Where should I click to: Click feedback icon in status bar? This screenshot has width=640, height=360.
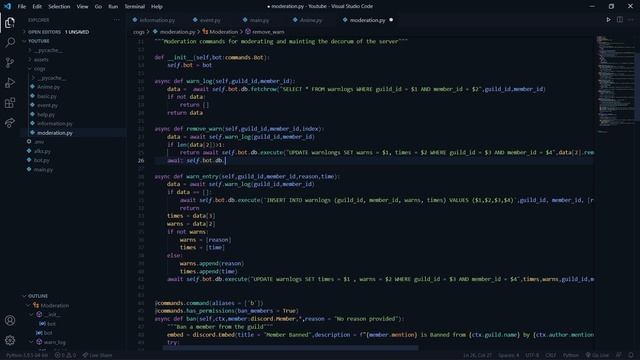pyautogui.click(x=619, y=355)
